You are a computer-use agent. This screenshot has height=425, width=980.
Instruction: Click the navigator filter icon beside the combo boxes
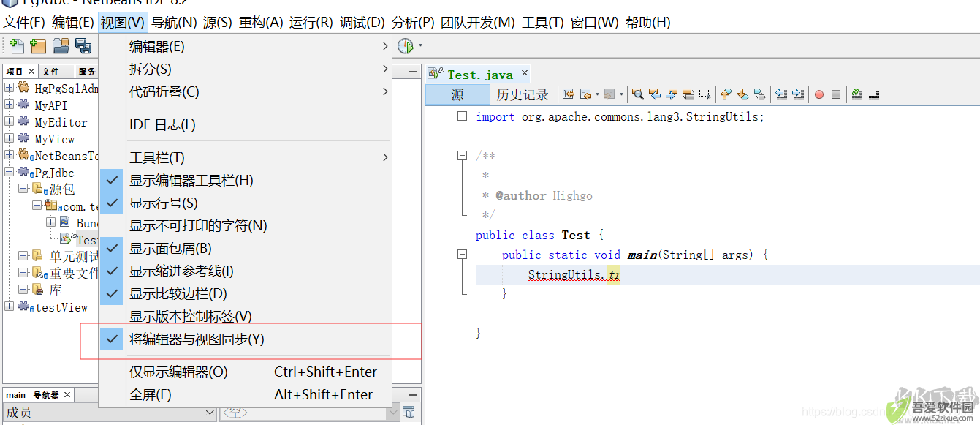coord(409,412)
